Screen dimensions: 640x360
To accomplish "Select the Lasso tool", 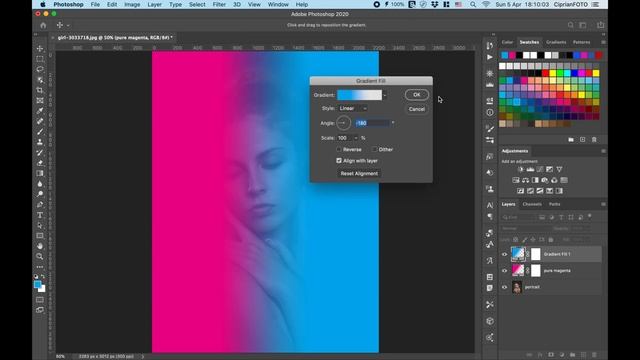I will (x=40, y=69).
